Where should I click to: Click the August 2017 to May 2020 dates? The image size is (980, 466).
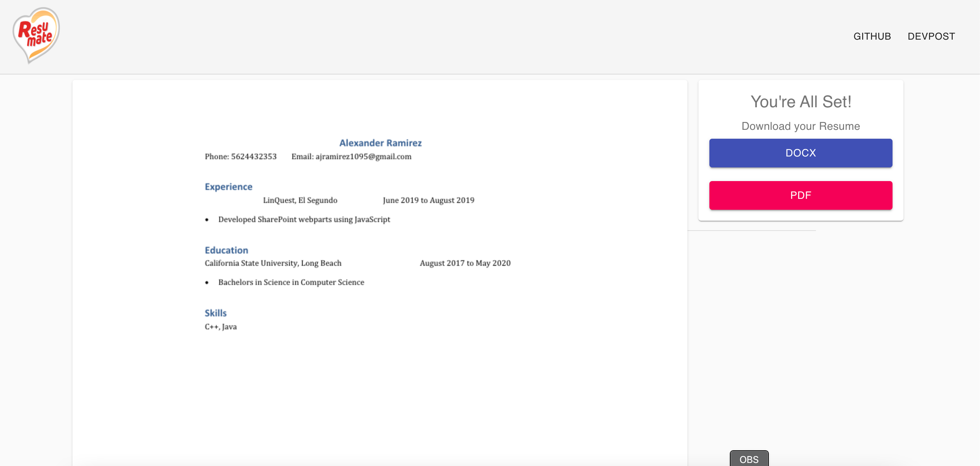[465, 263]
